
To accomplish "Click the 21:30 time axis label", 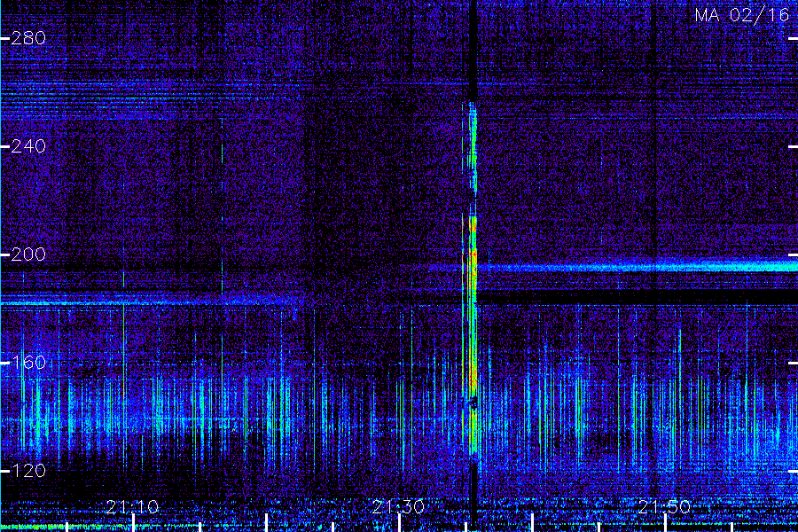I will [398, 507].
